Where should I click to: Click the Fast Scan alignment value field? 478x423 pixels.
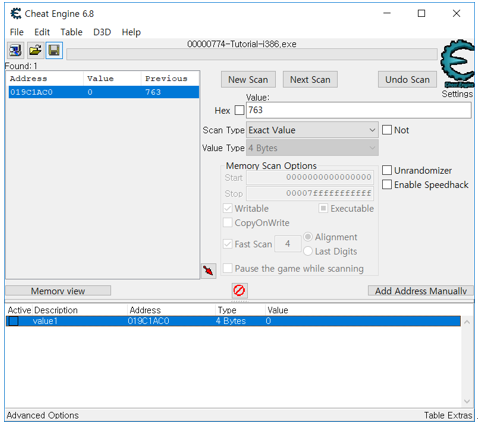(x=288, y=244)
